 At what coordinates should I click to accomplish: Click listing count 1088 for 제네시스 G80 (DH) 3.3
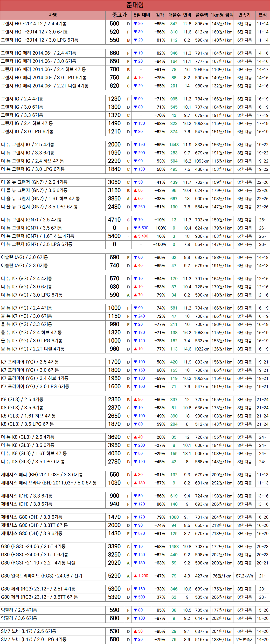click(174, 517)
